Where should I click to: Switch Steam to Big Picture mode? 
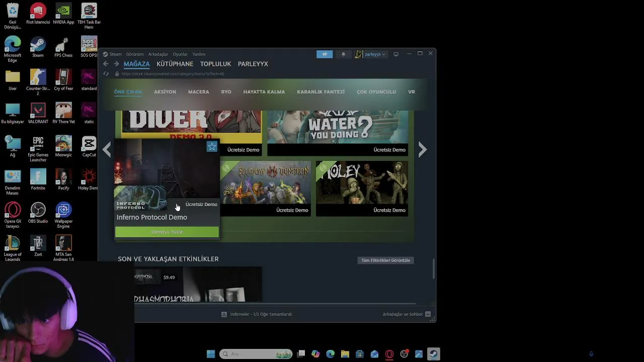tap(396, 54)
